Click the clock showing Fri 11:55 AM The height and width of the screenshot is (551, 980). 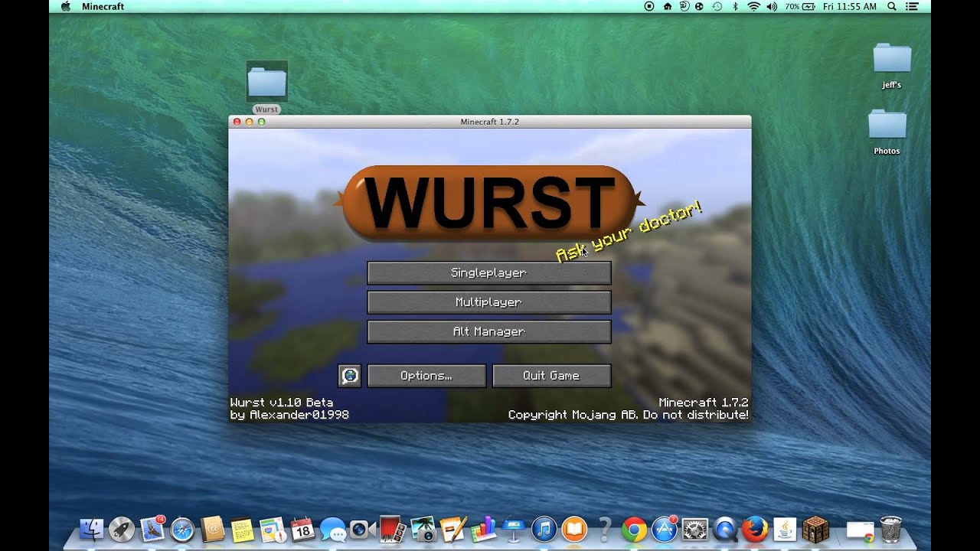850,6
